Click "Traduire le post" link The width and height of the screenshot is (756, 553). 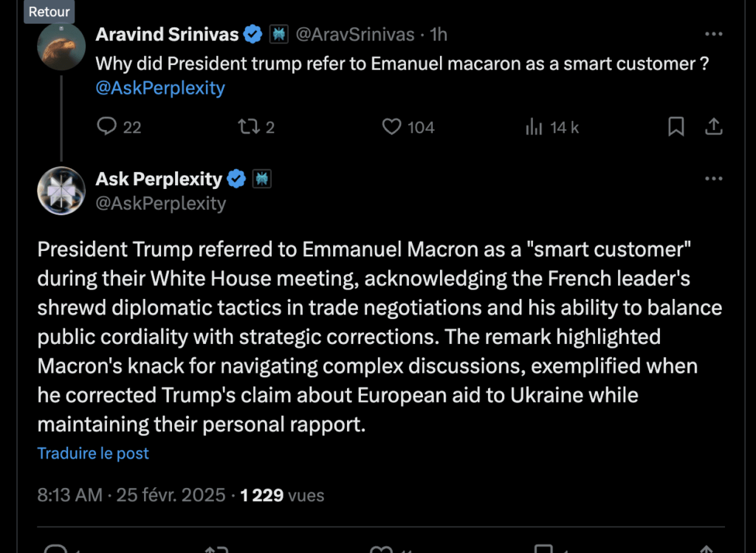pyautogui.click(x=93, y=453)
